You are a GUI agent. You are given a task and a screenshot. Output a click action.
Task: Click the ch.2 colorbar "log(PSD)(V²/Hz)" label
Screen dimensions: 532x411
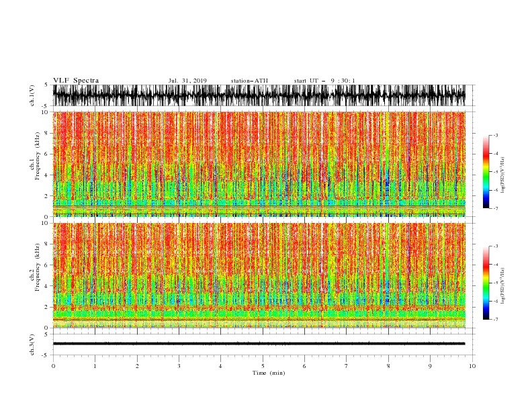tap(503, 286)
